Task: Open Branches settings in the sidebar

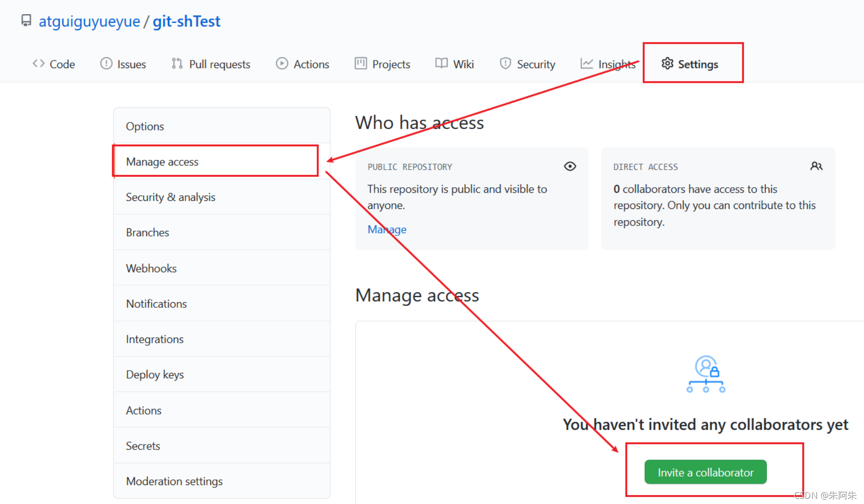Action: point(221,233)
